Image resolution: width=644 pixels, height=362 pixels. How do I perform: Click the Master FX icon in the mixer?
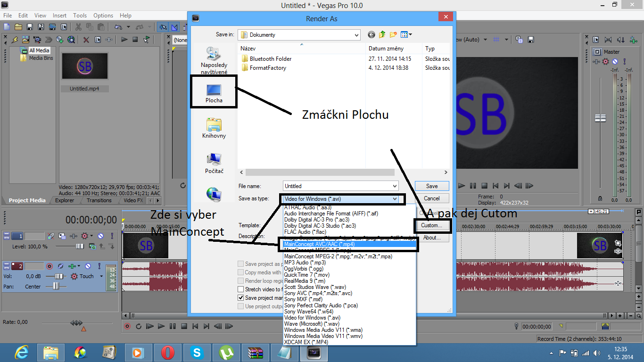[x=596, y=61]
